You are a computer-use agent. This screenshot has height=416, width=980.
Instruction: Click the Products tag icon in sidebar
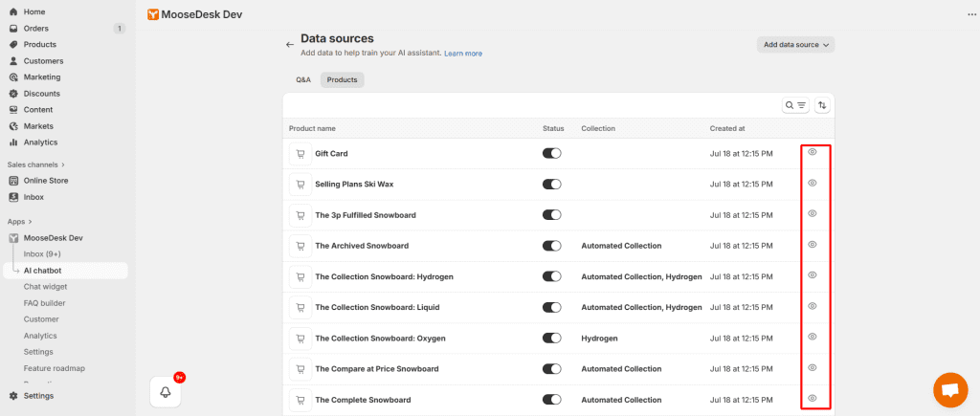point(13,44)
